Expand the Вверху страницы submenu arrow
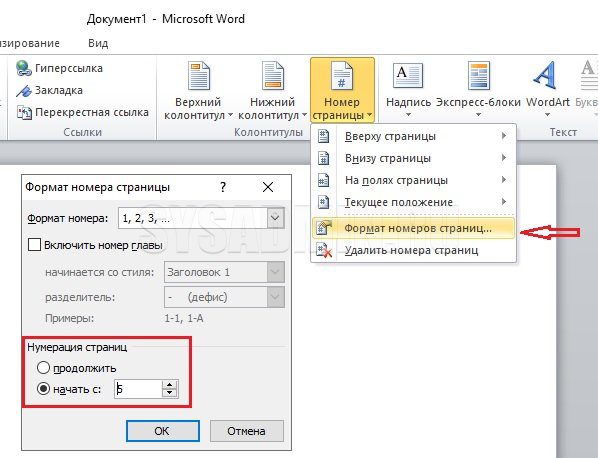This screenshot has height=458, width=598. click(504, 136)
